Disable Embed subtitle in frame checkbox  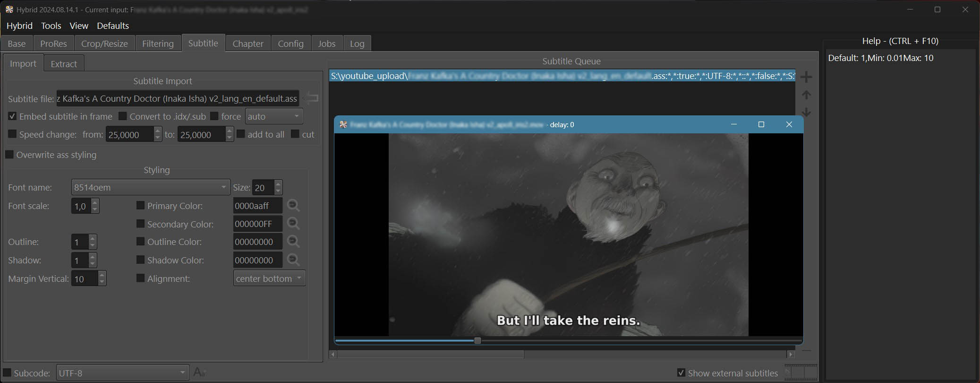(x=13, y=116)
